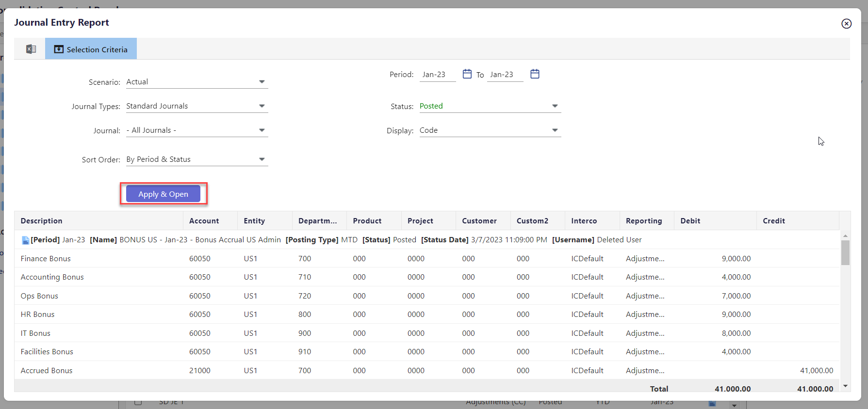Viewport: 868px width, 409px height.
Task: Click the document icon in the background journal row
Action: point(712,404)
